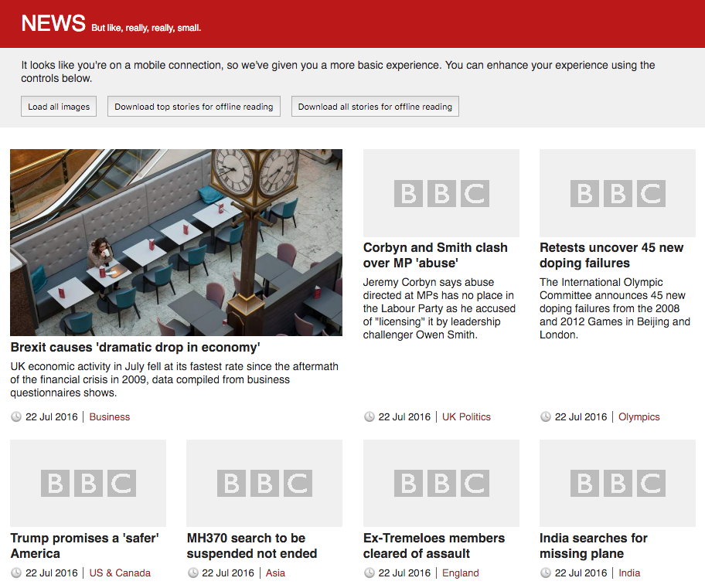Click the 'Load all images' button
Image resolution: width=705 pixels, height=588 pixels.
[x=59, y=107]
